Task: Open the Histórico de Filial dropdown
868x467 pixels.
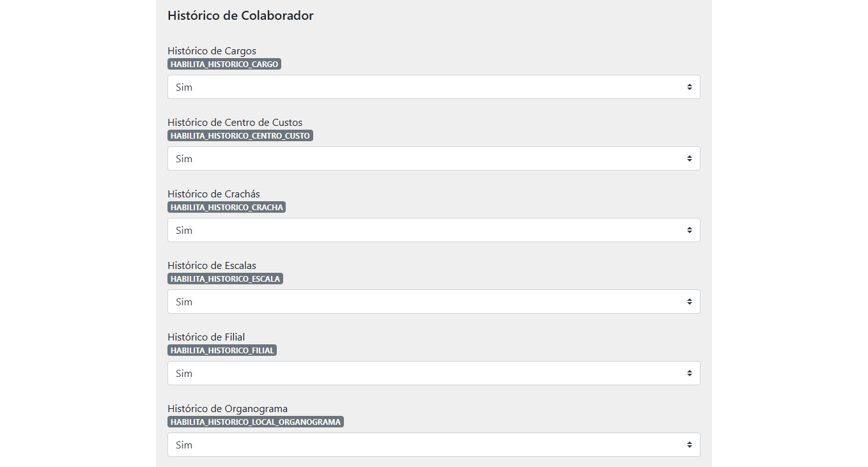Action: click(433, 373)
